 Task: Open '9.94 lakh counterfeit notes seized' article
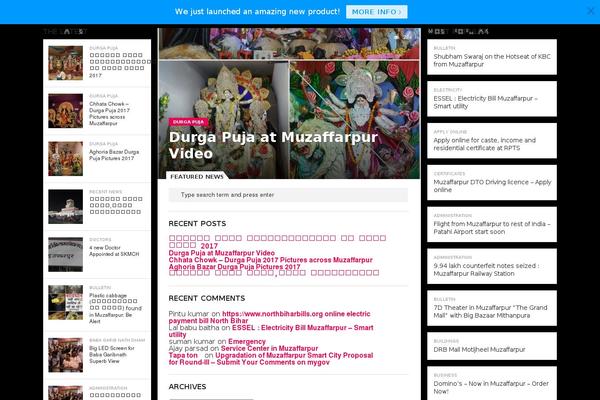pos(486,269)
